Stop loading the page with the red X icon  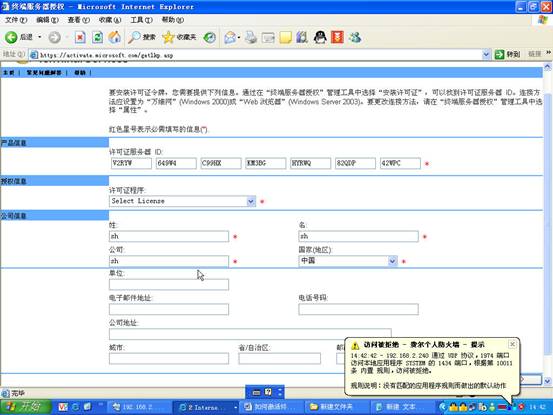click(x=80, y=37)
